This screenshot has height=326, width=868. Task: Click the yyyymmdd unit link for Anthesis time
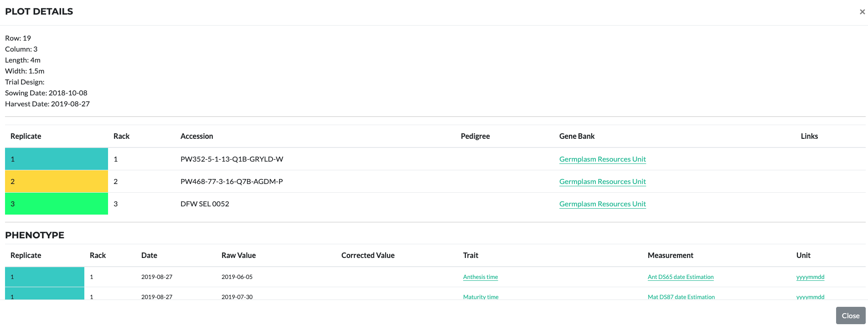pyautogui.click(x=810, y=277)
